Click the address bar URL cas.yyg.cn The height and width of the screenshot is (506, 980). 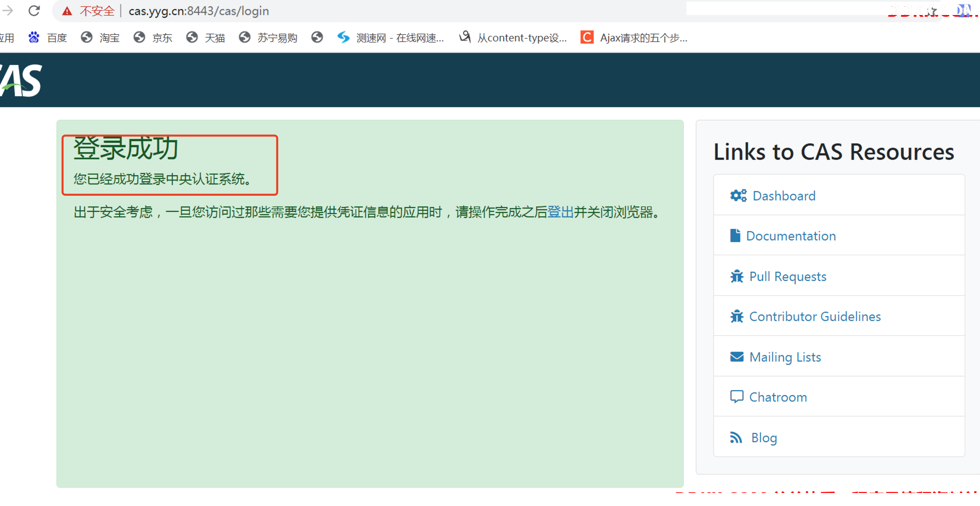tap(199, 11)
